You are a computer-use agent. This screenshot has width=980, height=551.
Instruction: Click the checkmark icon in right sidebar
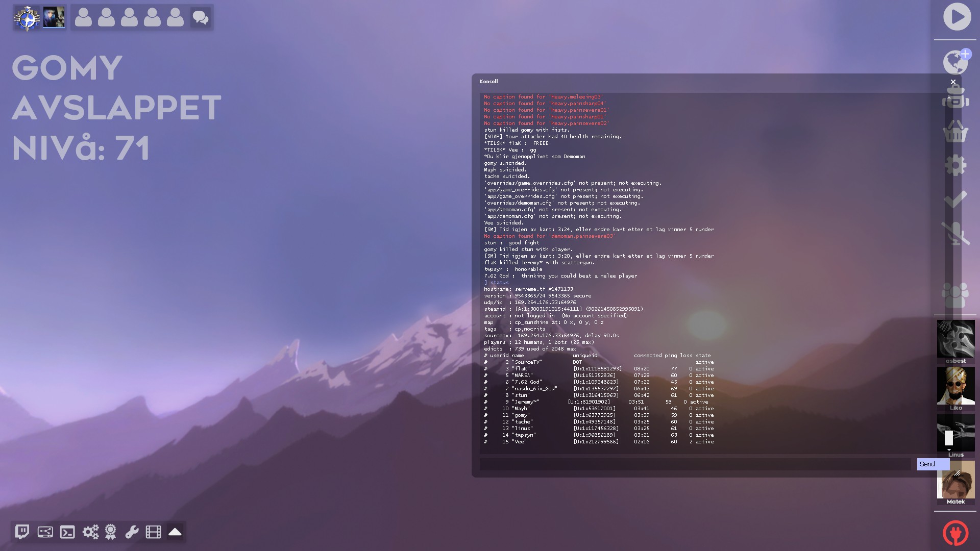click(x=955, y=199)
